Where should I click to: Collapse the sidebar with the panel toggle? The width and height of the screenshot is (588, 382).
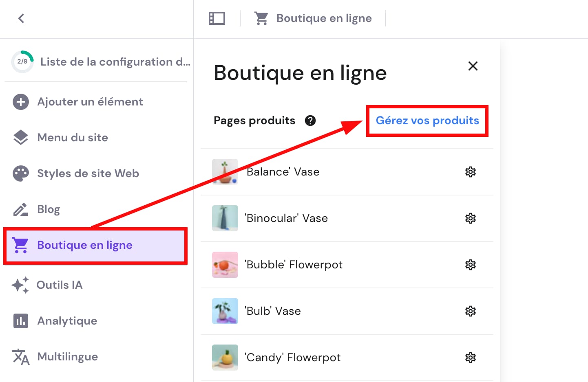click(217, 18)
